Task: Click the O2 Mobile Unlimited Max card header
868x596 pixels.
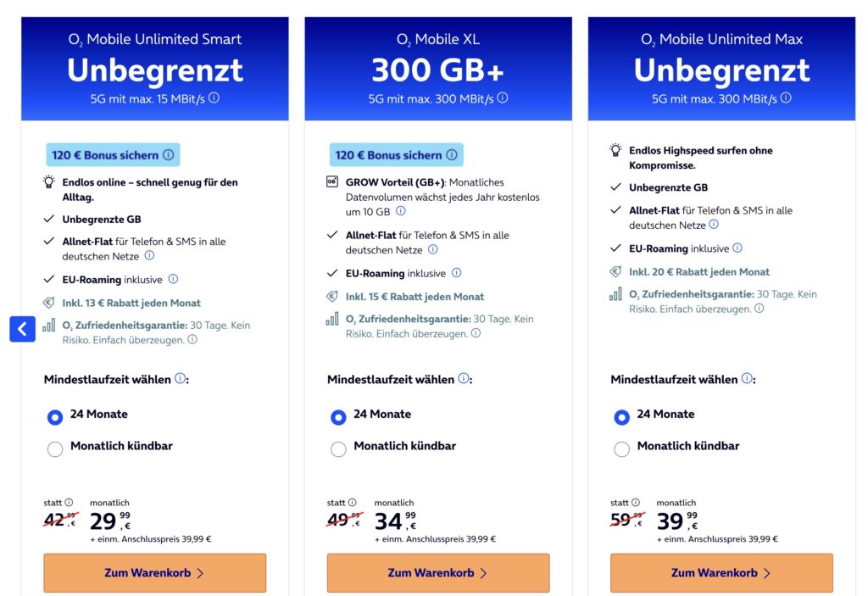Action: [721, 68]
